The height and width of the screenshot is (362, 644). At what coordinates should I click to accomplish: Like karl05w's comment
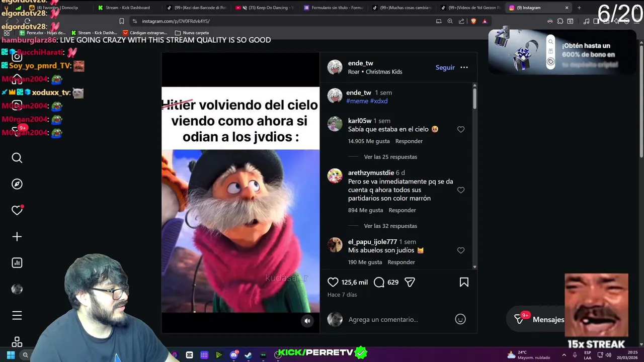(x=461, y=129)
